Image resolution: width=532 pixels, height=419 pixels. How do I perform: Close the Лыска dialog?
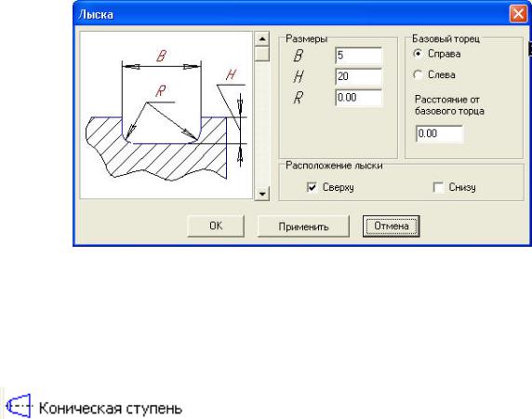point(518,14)
